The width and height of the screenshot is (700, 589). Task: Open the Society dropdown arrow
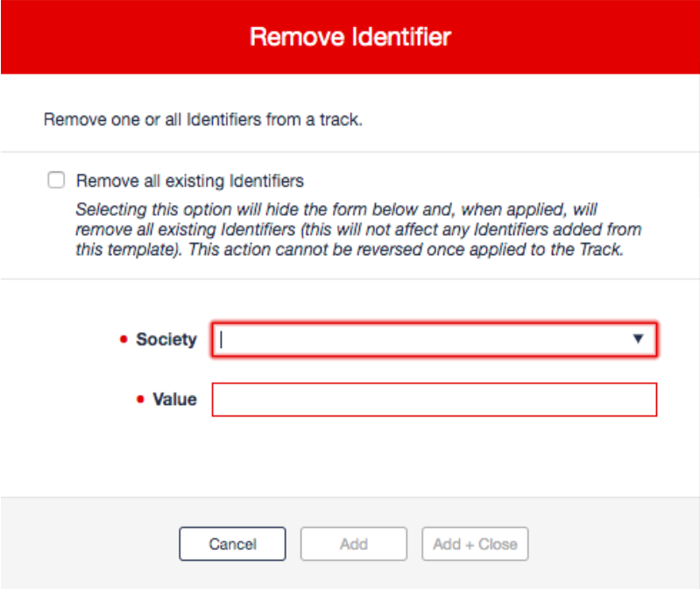point(639,339)
